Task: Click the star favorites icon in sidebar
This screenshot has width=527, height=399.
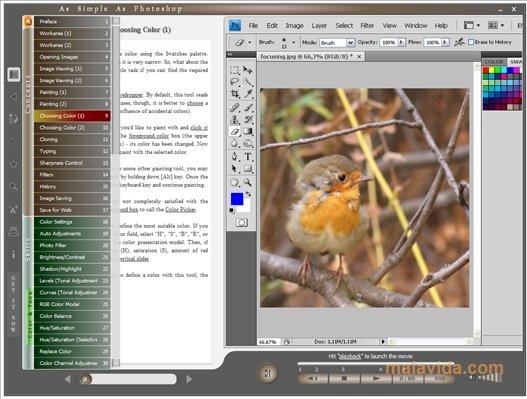Action: [x=13, y=164]
